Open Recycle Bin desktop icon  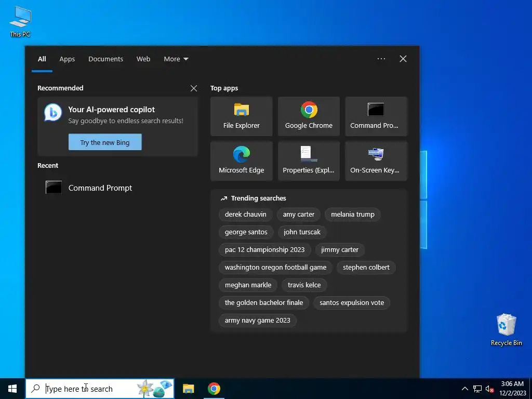pos(506,330)
